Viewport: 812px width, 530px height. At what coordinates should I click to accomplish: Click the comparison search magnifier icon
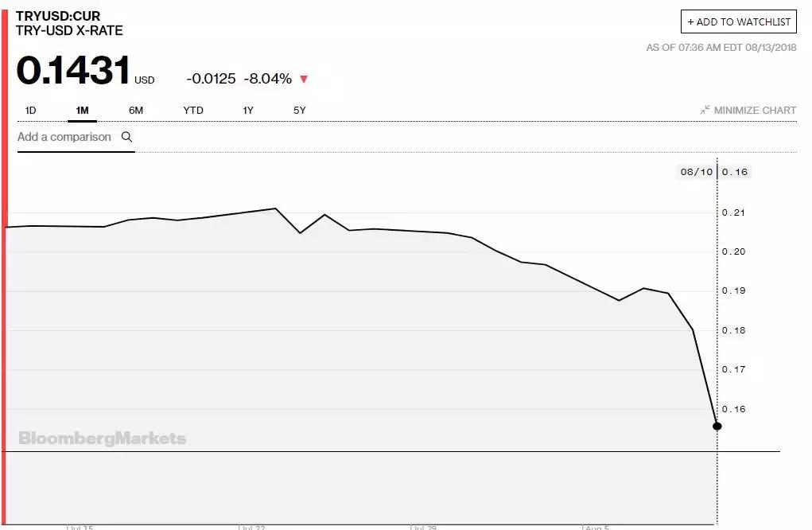click(126, 137)
